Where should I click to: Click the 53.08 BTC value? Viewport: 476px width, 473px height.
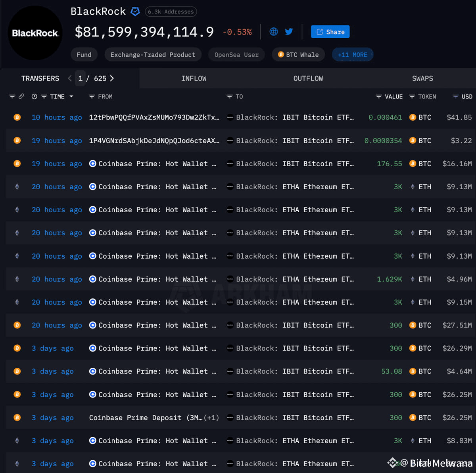(392, 371)
